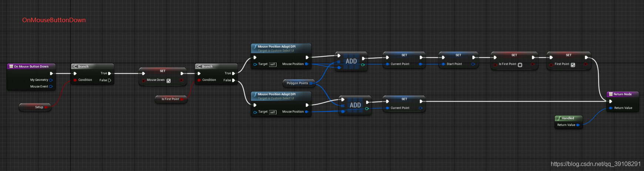Click the exec output pin of SET Mouse Down

tap(182, 73)
